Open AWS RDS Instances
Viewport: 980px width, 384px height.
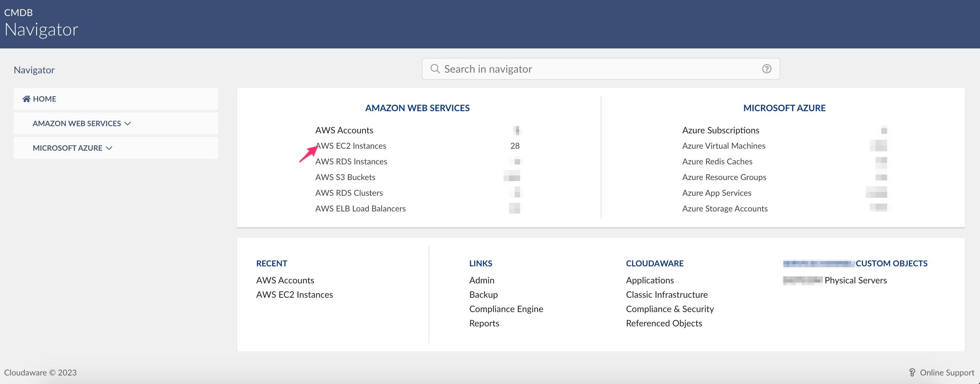coord(351,161)
